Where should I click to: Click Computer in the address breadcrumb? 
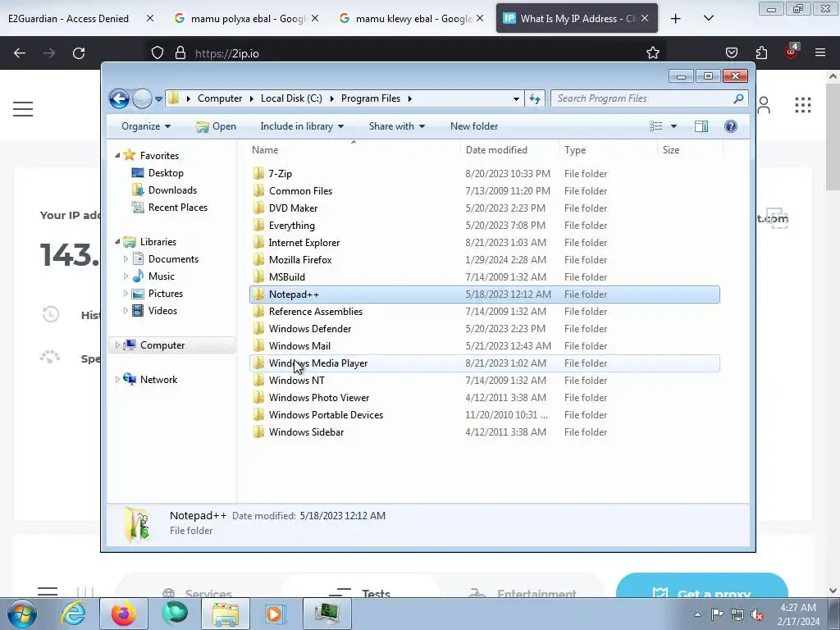tap(220, 98)
